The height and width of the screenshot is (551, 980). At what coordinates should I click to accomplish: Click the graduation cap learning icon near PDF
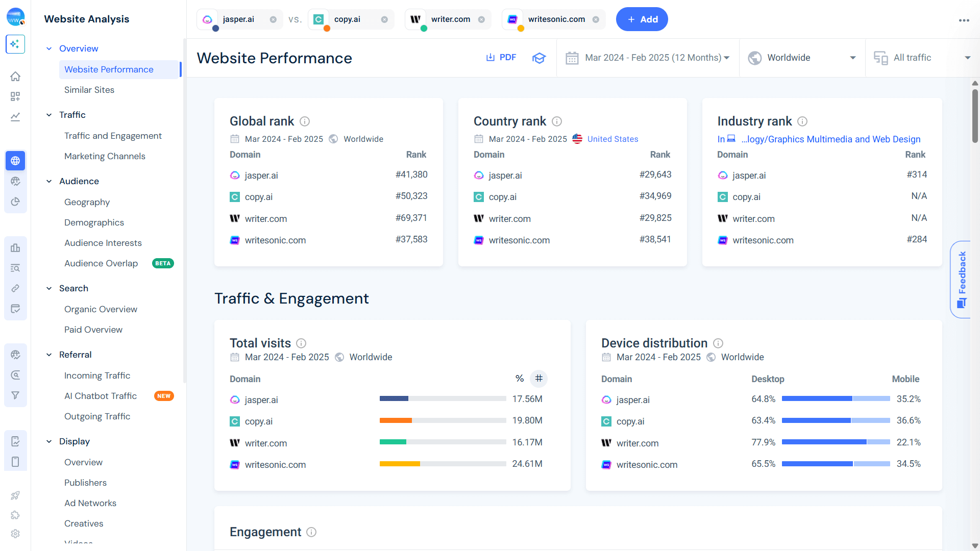pyautogui.click(x=539, y=58)
